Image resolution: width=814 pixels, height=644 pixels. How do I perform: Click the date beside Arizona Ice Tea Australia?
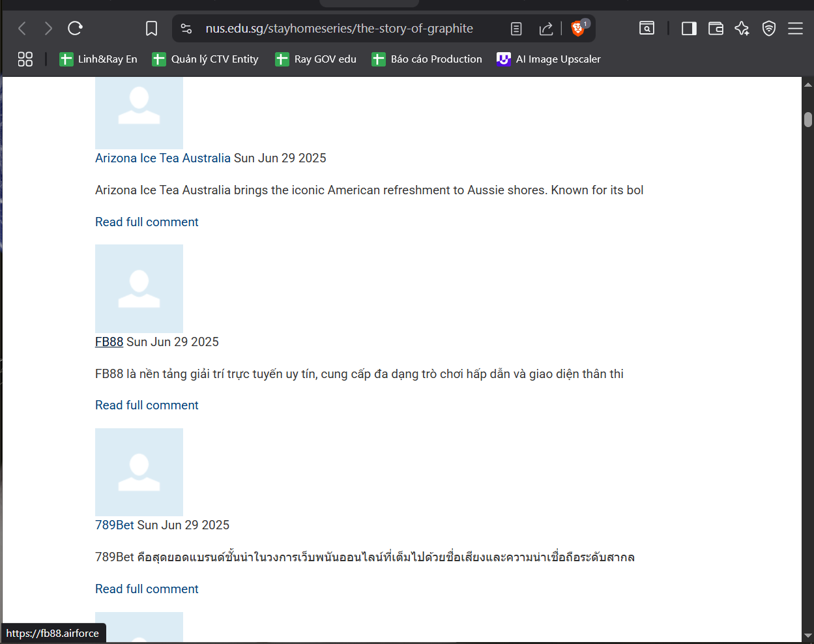point(280,158)
